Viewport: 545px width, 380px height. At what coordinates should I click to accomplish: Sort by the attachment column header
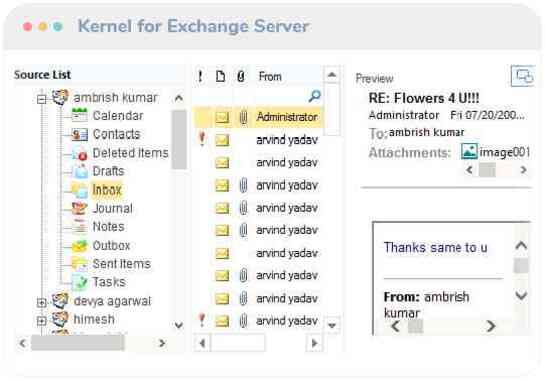coord(241,76)
